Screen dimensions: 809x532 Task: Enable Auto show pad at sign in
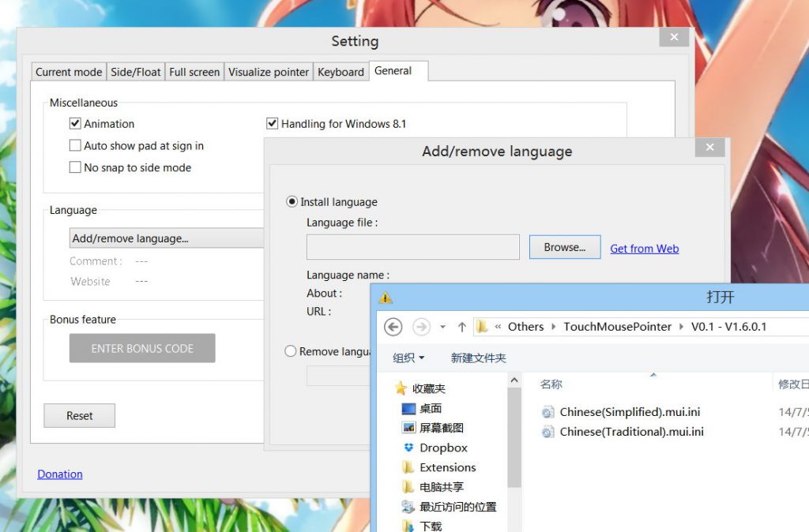click(76, 146)
